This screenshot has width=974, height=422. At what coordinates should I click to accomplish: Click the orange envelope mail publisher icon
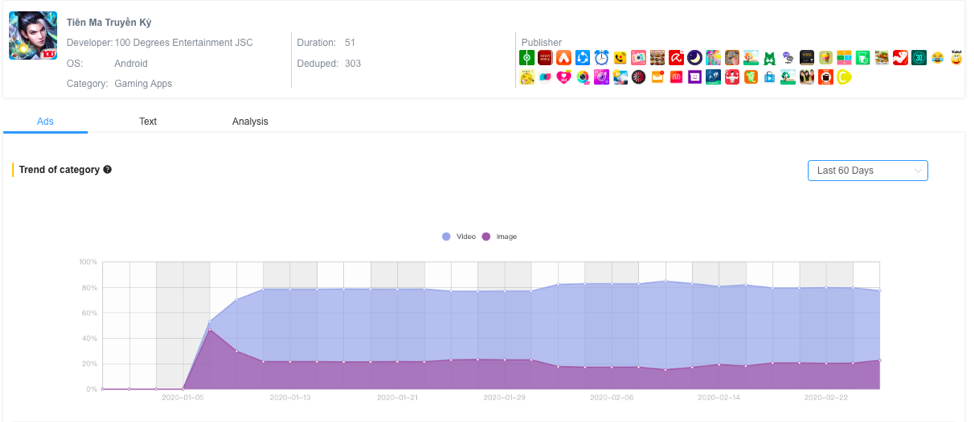657,77
